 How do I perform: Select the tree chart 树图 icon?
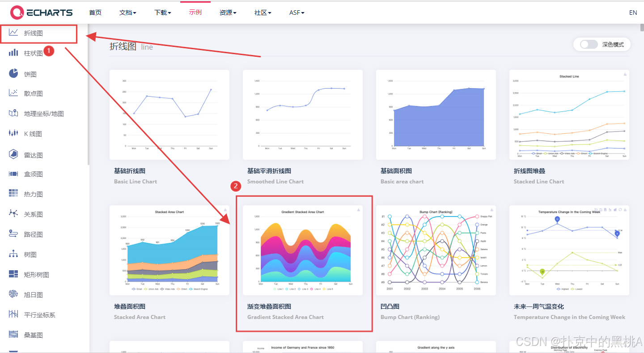point(13,254)
